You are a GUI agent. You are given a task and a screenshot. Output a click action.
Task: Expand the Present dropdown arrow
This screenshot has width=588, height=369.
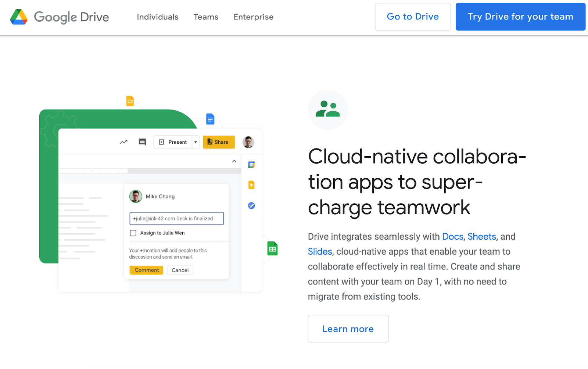[196, 142]
